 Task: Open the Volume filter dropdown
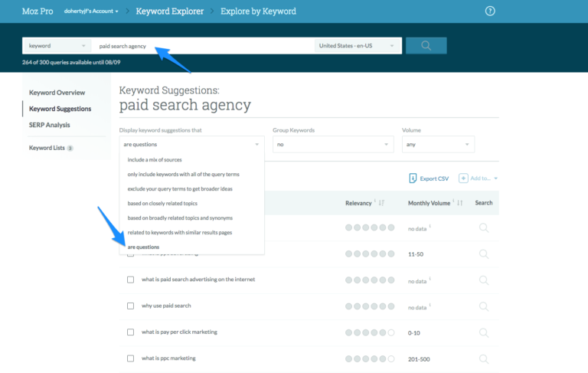click(x=438, y=144)
